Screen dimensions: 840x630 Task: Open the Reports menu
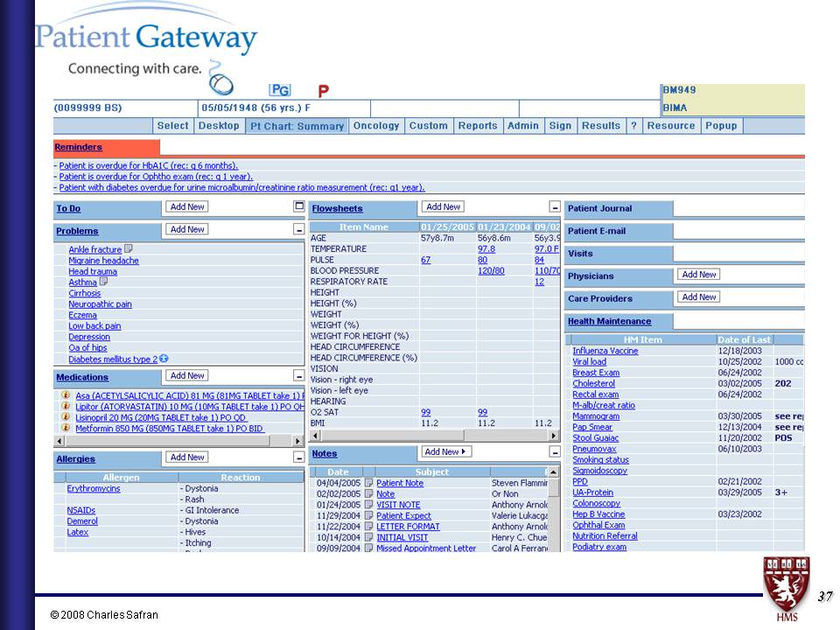click(x=478, y=125)
